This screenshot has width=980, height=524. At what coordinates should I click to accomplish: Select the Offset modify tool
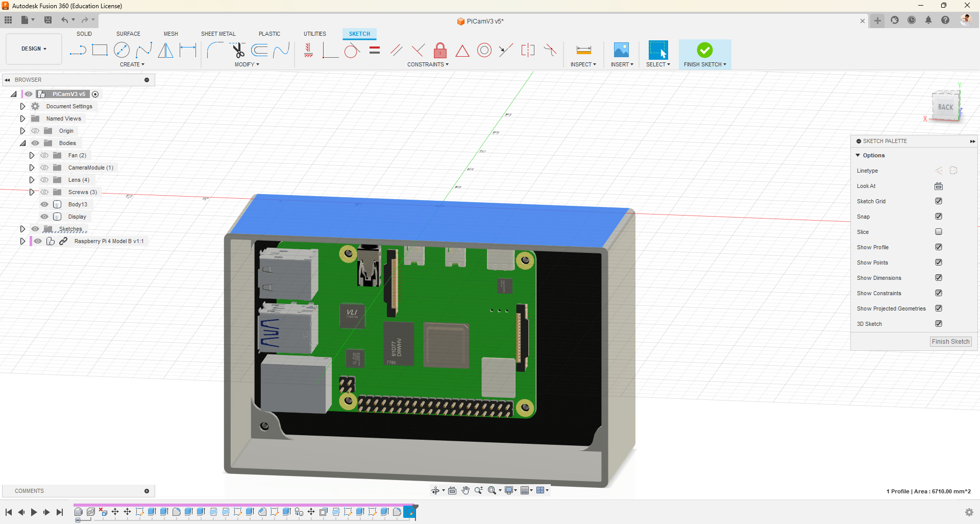259,50
